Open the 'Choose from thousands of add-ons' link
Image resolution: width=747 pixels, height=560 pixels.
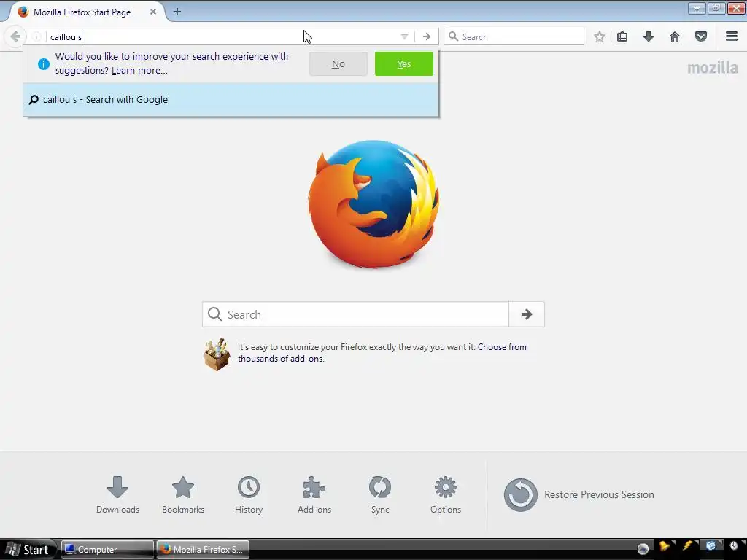[382, 353]
